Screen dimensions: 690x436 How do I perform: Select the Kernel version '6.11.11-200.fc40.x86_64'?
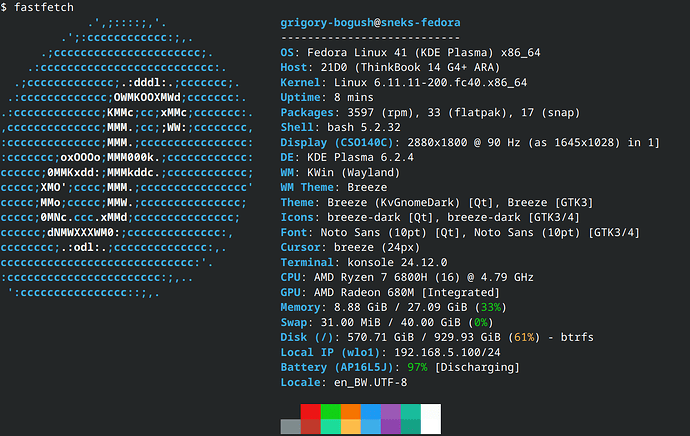pyautogui.click(x=450, y=83)
